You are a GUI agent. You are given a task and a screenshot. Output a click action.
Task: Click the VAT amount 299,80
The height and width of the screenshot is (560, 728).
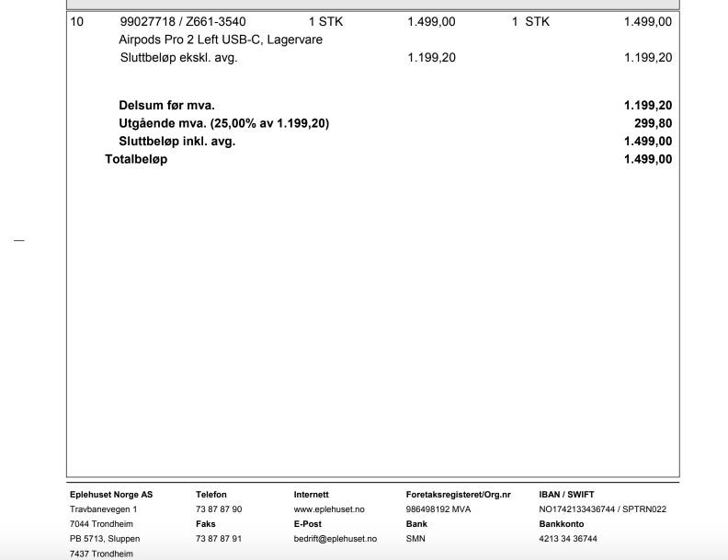pyautogui.click(x=653, y=123)
